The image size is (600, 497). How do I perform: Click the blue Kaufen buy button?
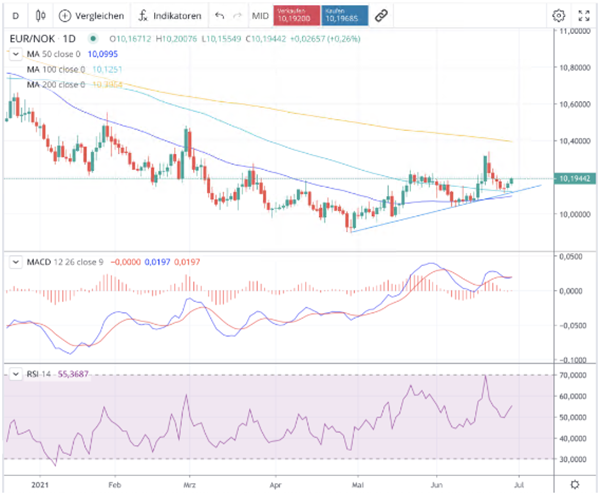point(345,16)
